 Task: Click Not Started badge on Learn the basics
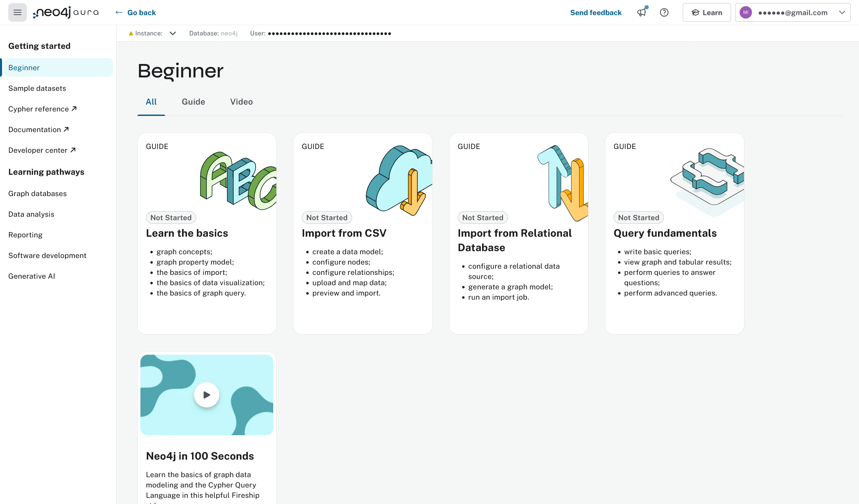(x=171, y=217)
